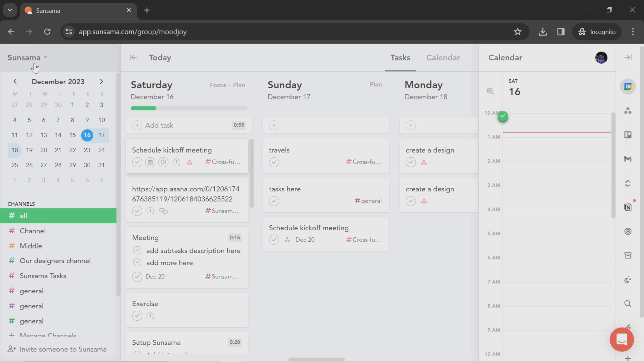This screenshot has height=362, width=644.
Task: Toggle completion checkbox on travels task Sunday
Action: tap(274, 162)
